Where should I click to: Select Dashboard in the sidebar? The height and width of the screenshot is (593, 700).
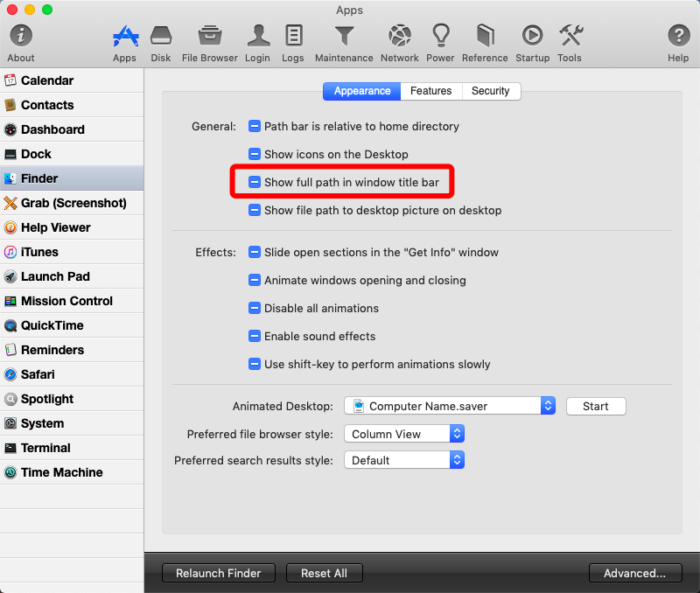pyautogui.click(x=72, y=129)
